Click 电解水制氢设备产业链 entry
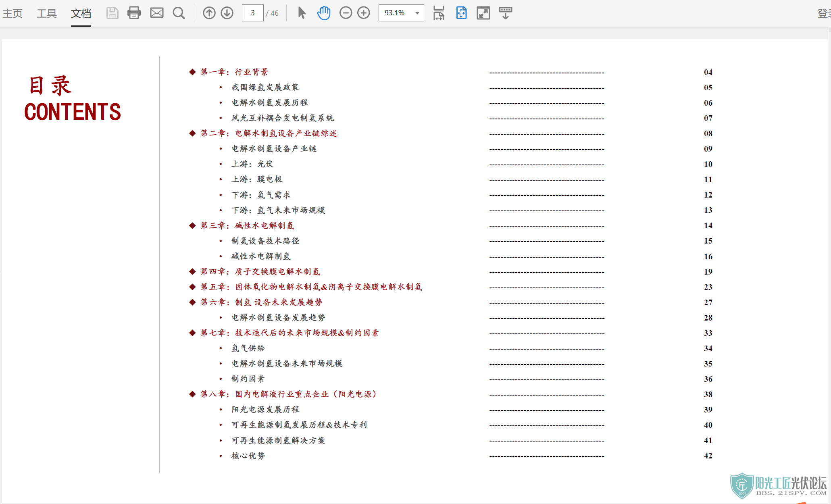 274,149
